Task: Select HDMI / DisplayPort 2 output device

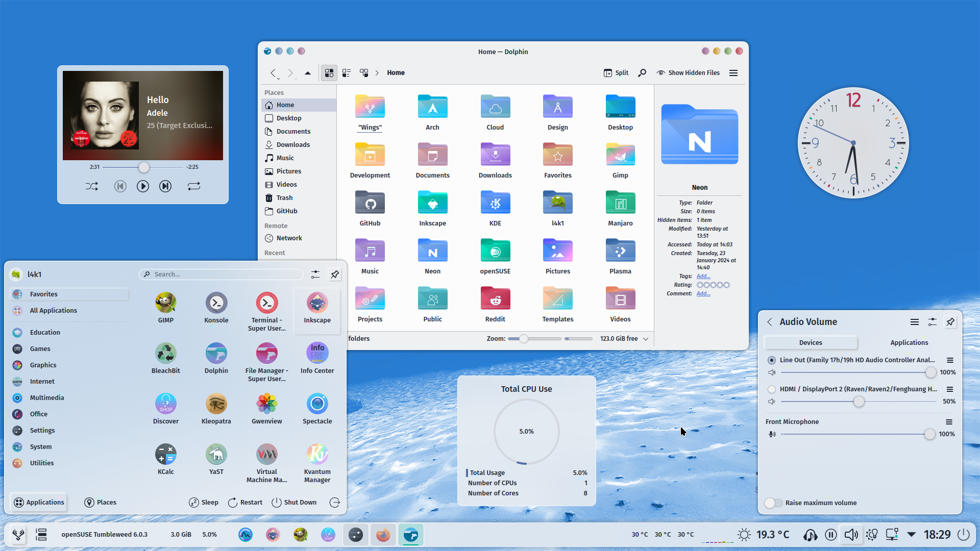Action: click(x=772, y=389)
